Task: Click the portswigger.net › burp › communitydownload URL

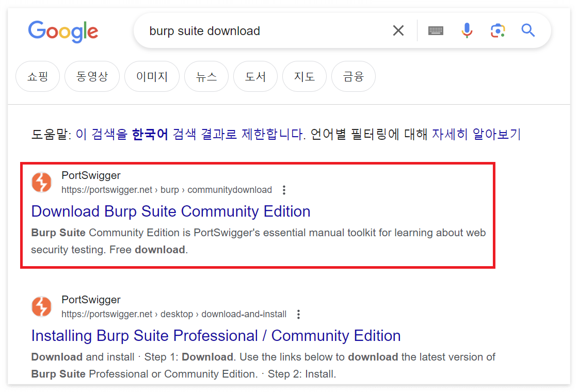Action: 167,190
